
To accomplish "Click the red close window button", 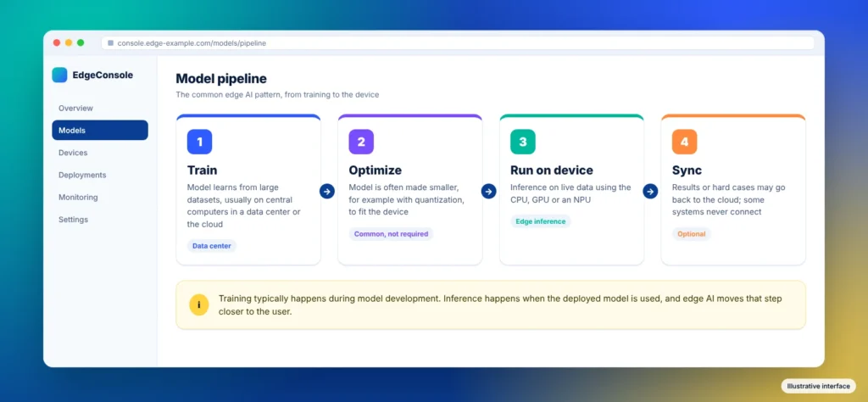I will (57, 42).
